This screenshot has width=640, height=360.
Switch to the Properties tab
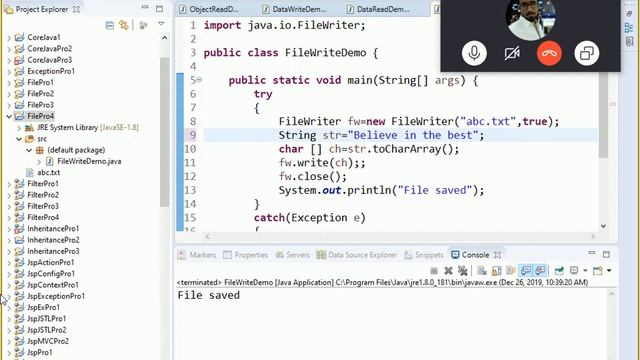246,255
